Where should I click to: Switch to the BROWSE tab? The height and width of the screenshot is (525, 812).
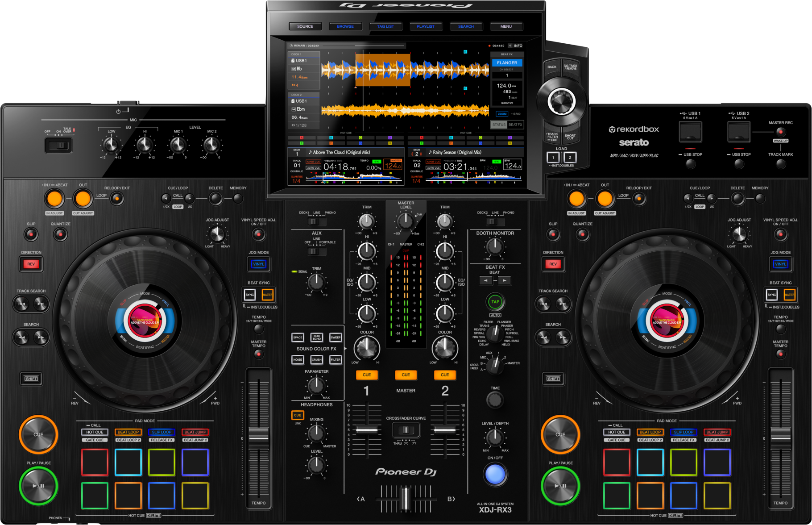click(x=345, y=26)
